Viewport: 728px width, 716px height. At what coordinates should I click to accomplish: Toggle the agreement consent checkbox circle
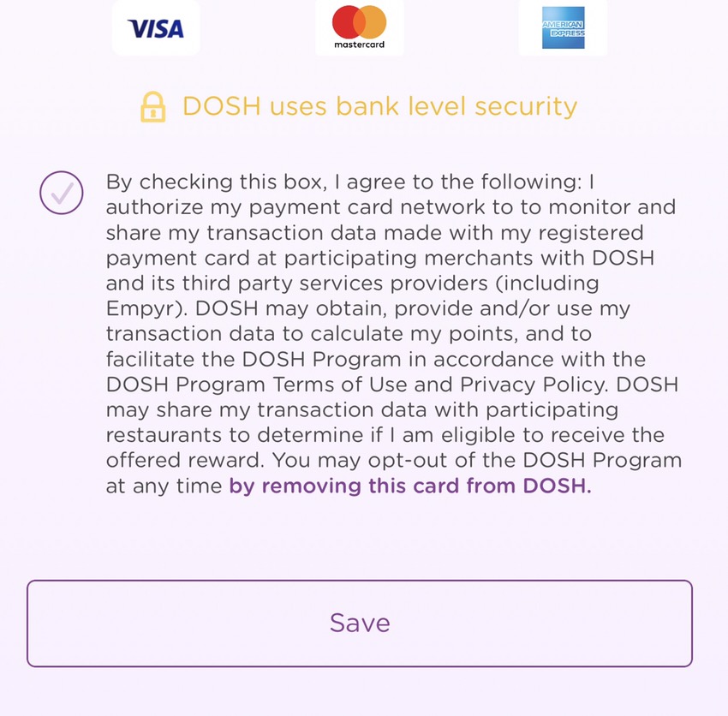pyautogui.click(x=62, y=193)
